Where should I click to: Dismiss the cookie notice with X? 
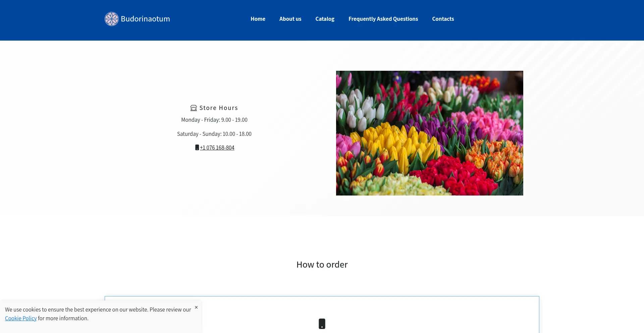(x=196, y=308)
